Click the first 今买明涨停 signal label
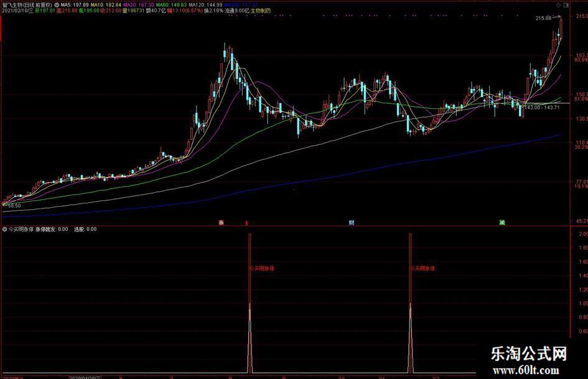 [262, 268]
